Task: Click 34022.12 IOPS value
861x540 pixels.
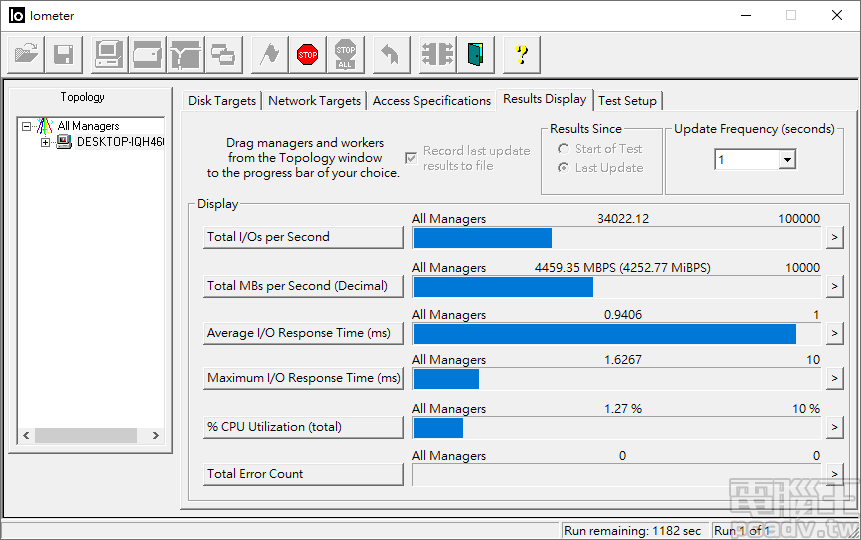Action: click(623, 219)
